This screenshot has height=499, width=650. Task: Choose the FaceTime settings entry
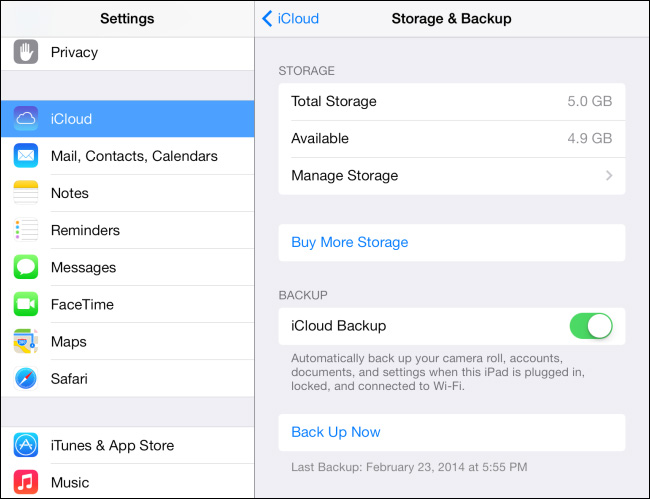pos(83,304)
